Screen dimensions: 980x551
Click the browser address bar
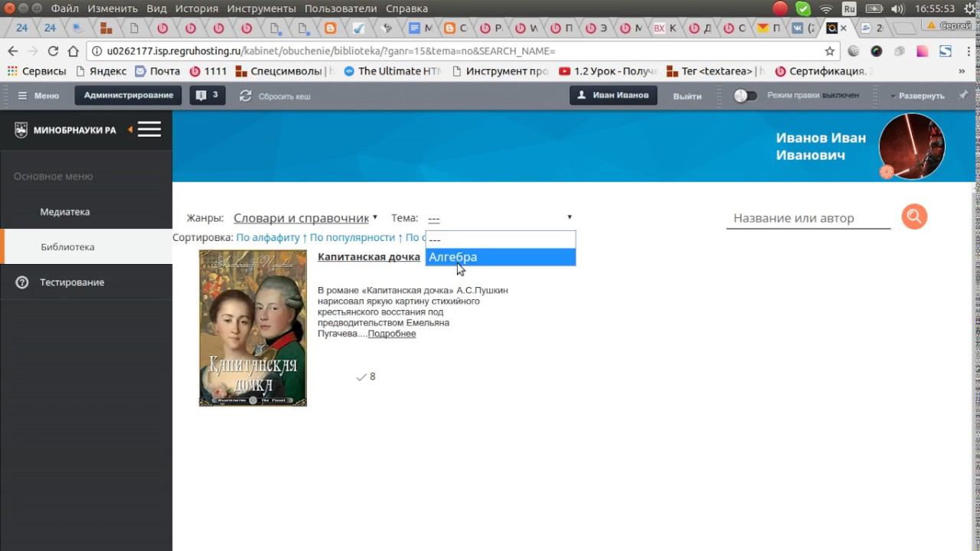click(x=459, y=51)
